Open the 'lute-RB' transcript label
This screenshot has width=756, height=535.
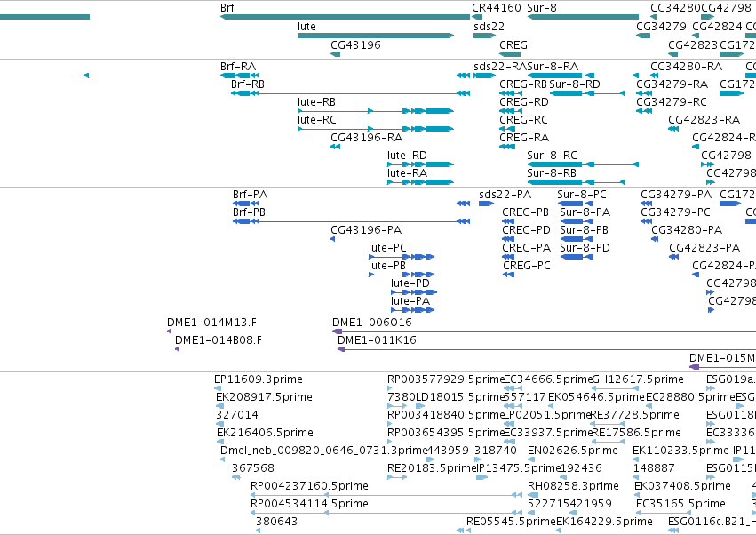pos(316,102)
